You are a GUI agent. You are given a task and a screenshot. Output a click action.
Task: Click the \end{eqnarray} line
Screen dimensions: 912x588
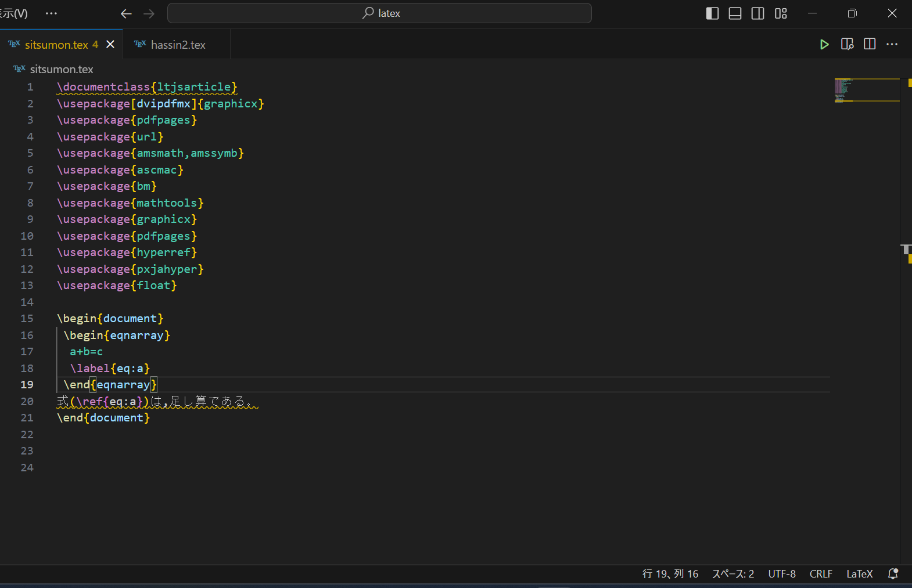click(110, 385)
